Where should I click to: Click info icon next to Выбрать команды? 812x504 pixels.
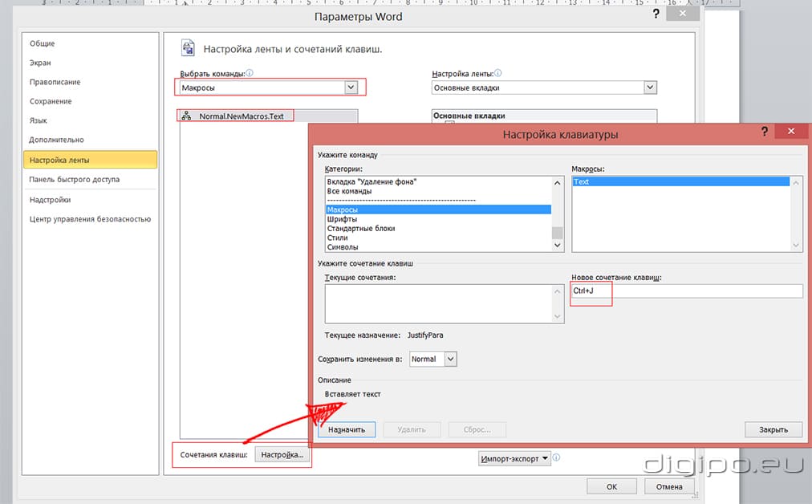250,73
